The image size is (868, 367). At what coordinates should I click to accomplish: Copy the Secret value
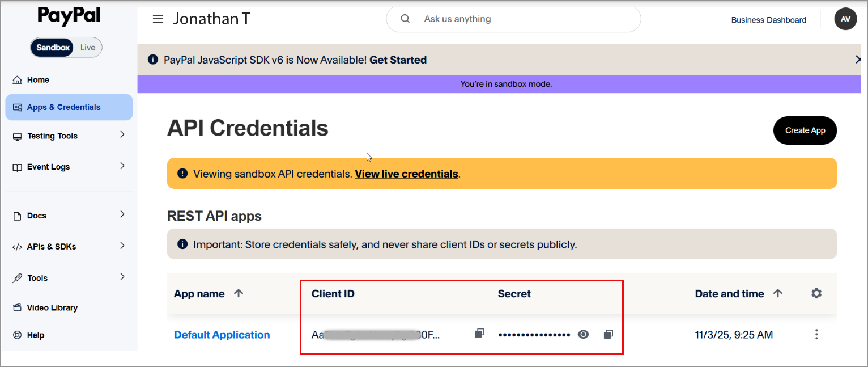click(x=608, y=334)
